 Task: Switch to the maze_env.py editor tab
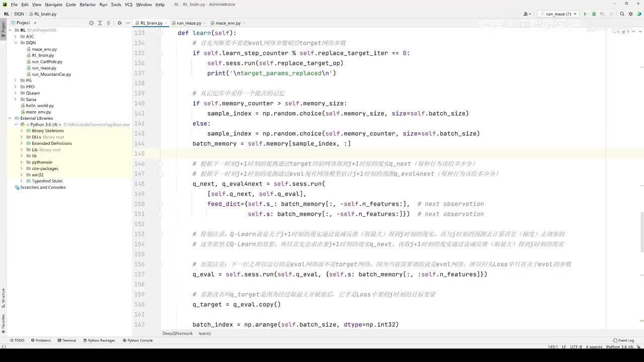pyautogui.click(x=228, y=23)
